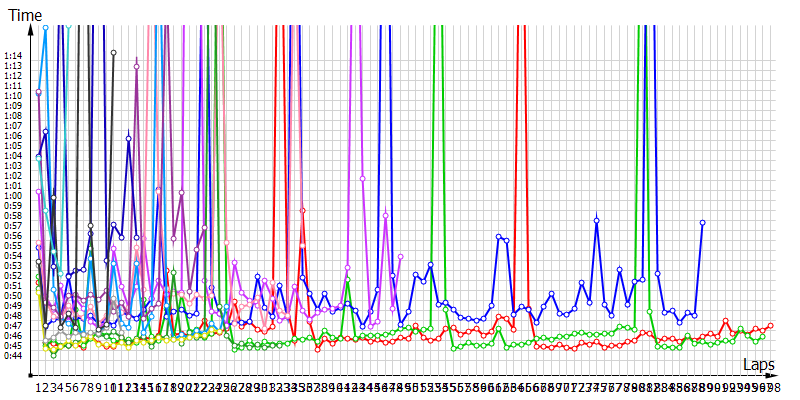Screen dimensions: 800x400
Task: Click the 0:50 tick label on time axis
Action: pyautogui.click(x=13, y=296)
